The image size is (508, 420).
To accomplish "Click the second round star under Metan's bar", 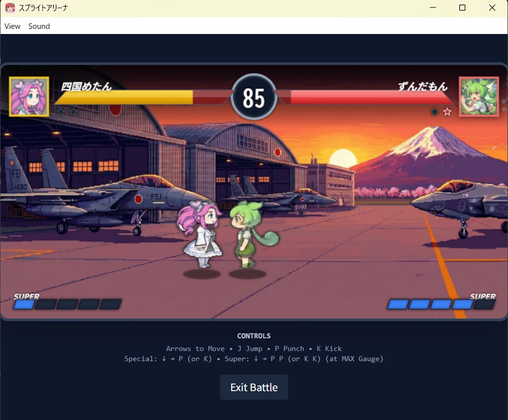I will [74, 112].
